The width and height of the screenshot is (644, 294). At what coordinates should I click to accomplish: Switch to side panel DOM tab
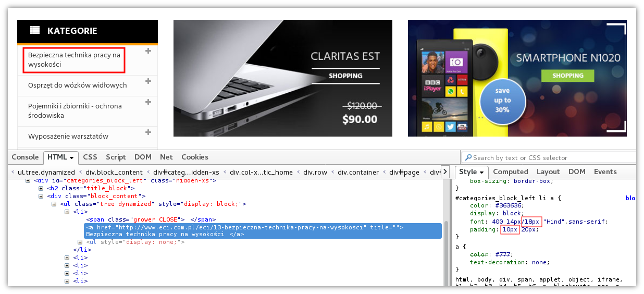click(x=577, y=171)
